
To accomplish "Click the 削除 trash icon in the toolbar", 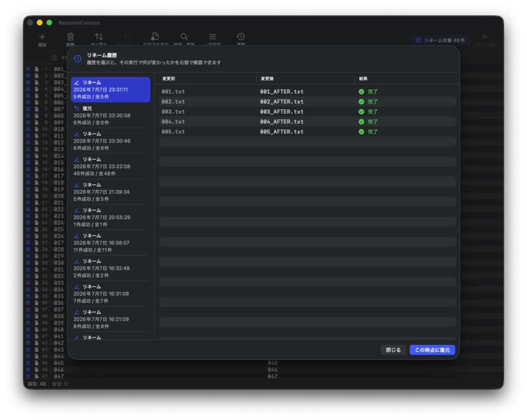I will (71, 37).
